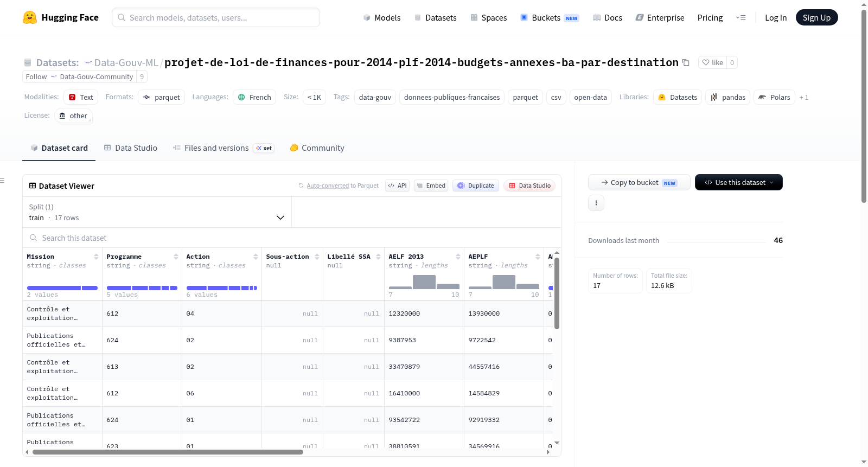The image size is (868, 467).
Task: Focus the Search this dataset field
Action: pyautogui.click(x=292, y=238)
